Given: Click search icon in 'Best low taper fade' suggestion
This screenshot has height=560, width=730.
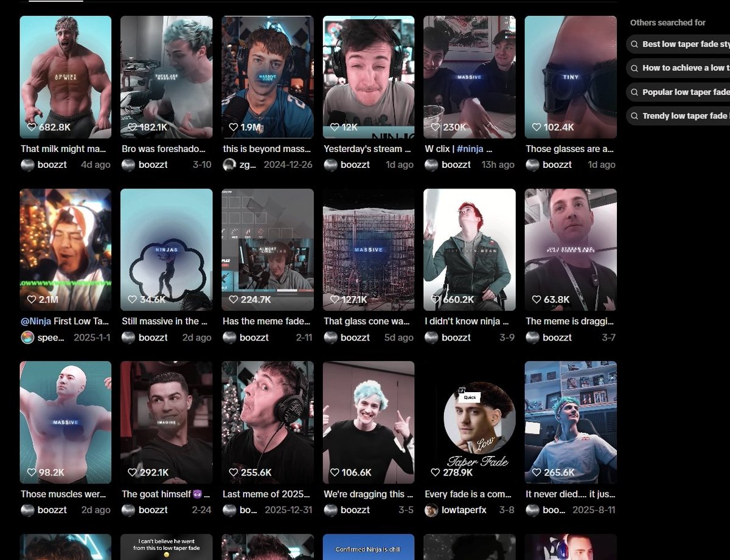Looking at the screenshot, I should click(634, 44).
